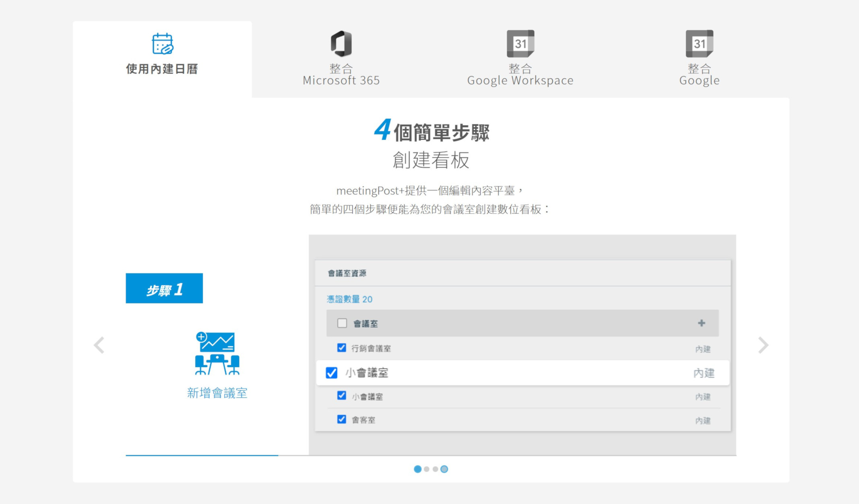Select the first carousel pagination dot
The height and width of the screenshot is (504, 859).
418,469
